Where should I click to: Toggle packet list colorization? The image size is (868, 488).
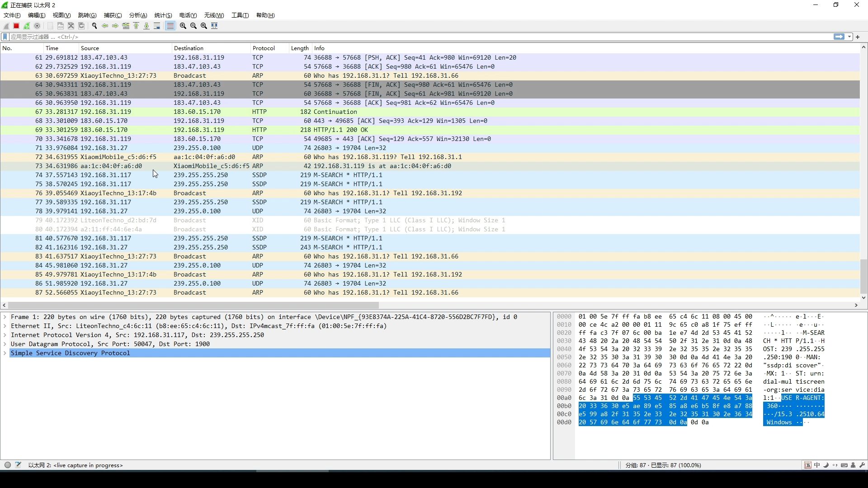tap(170, 26)
